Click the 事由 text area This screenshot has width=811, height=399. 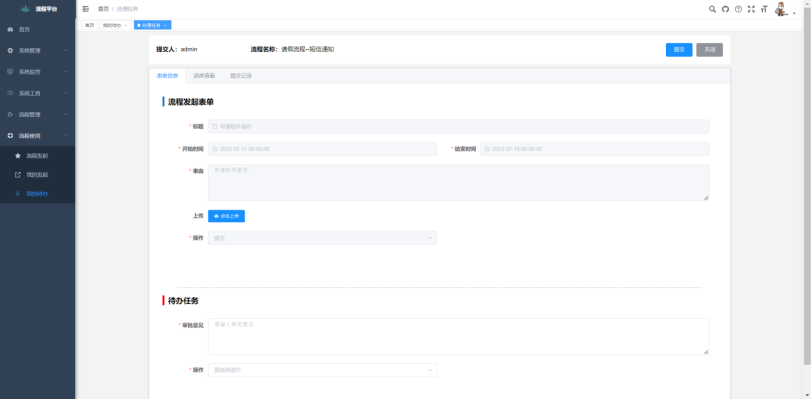(x=459, y=182)
